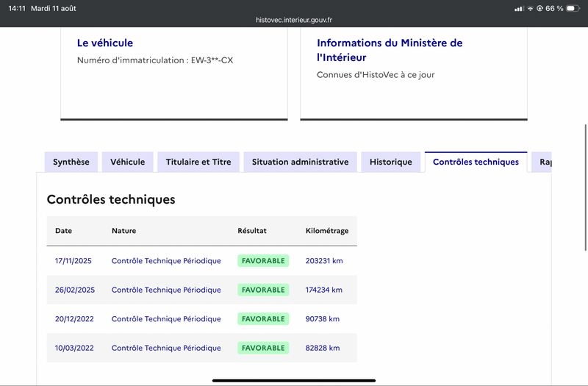Tap the histovec.interieur.gouv.fr address bar
Viewport: 588px width, 386px height.
point(294,20)
